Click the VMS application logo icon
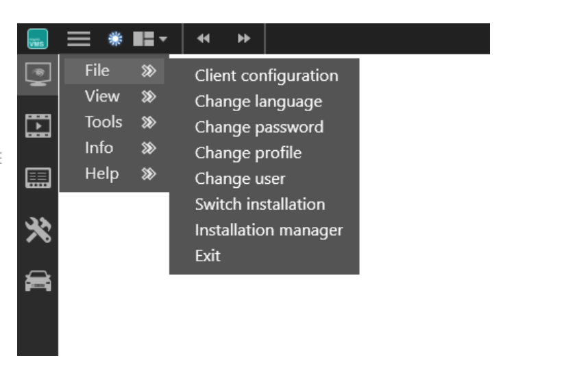The image size is (588, 369). 38,39
